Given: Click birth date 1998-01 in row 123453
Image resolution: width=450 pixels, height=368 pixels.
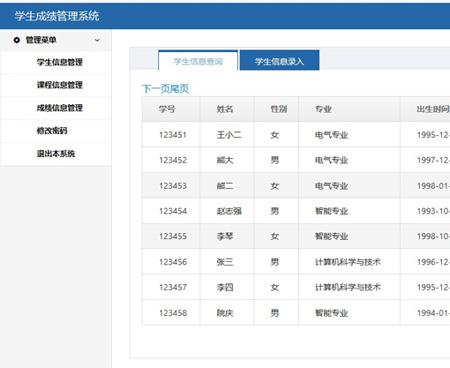Looking at the screenshot, I should pyautogui.click(x=433, y=186).
